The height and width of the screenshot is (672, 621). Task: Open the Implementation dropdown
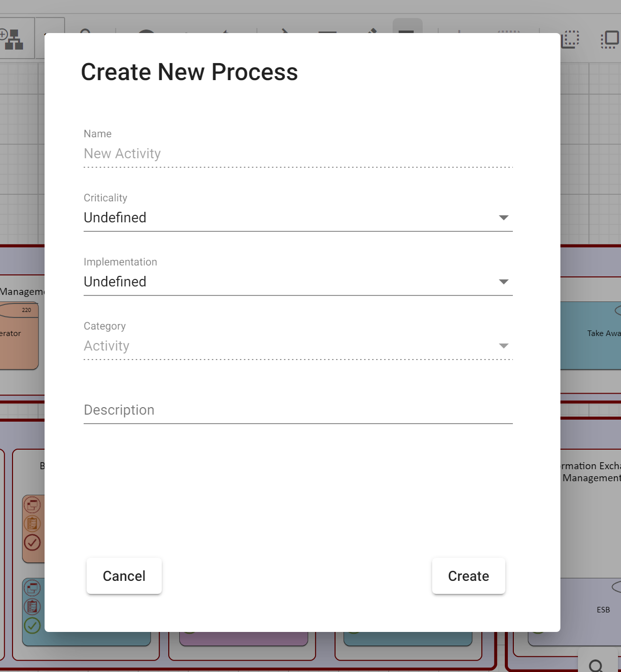click(x=298, y=282)
